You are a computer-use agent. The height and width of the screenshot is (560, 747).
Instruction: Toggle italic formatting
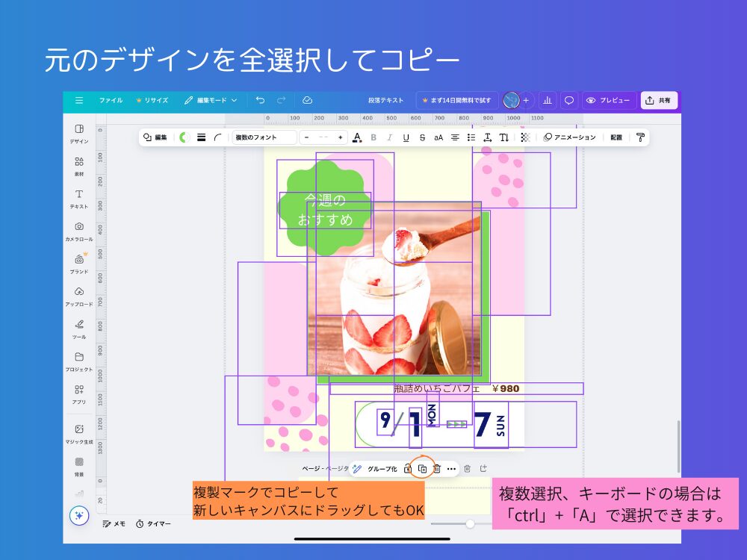[x=389, y=137]
